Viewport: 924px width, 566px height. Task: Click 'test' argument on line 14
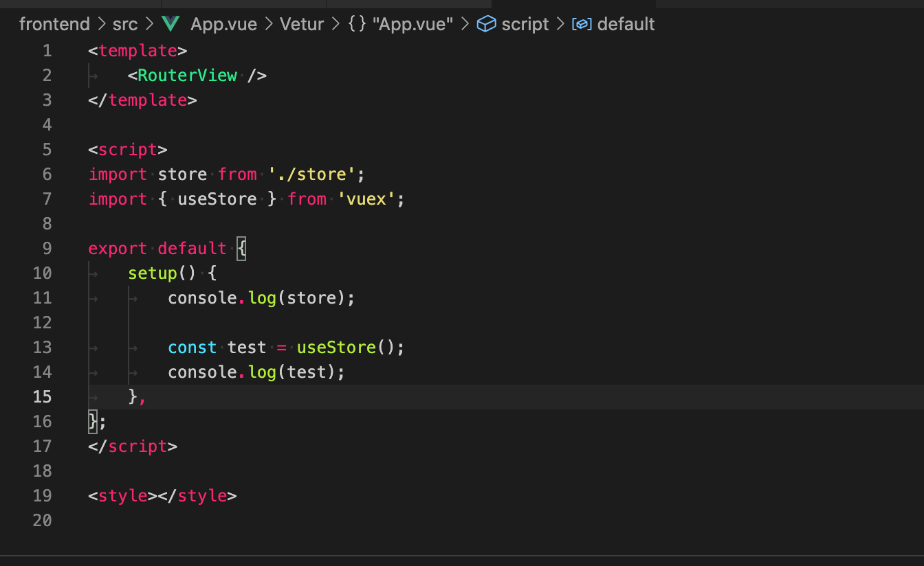point(307,372)
